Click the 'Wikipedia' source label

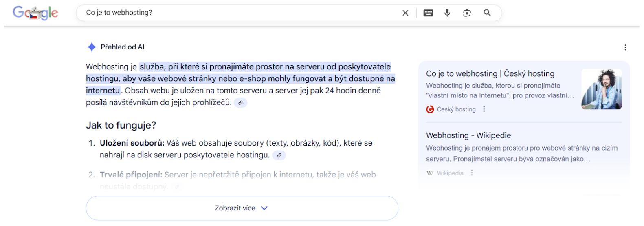pyautogui.click(x=450, y=173)
